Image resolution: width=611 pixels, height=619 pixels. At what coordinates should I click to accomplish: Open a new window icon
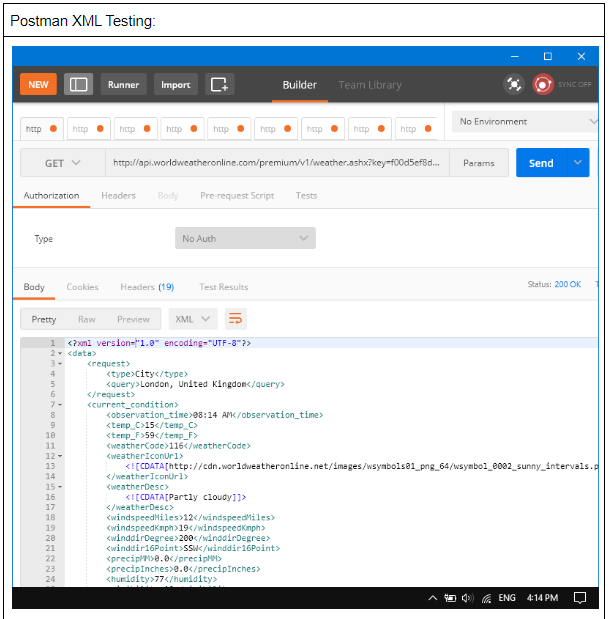pos(219,84)
